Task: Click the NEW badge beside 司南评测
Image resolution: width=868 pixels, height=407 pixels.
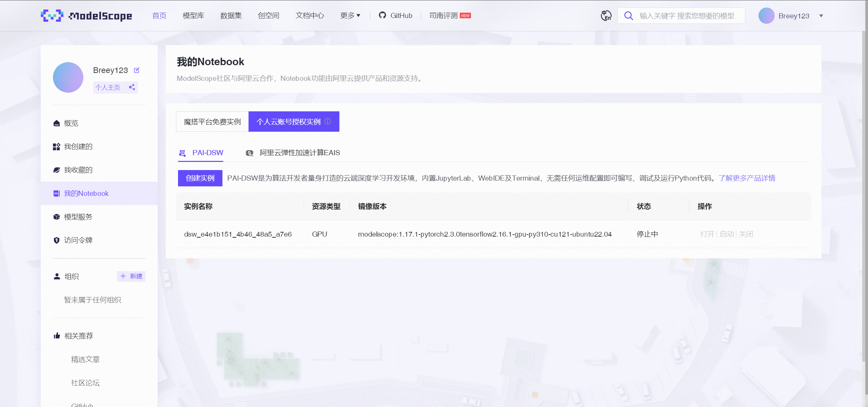Action: [x=465, y=16]
